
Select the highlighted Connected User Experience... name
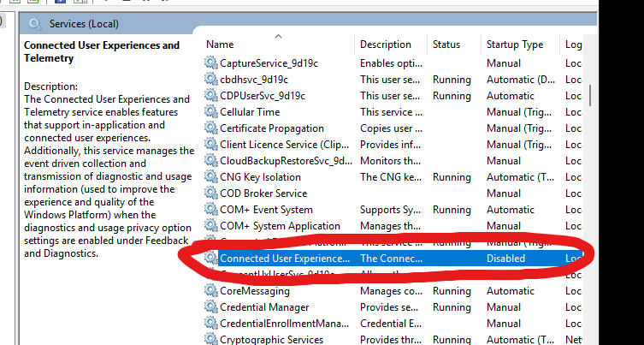285,259
